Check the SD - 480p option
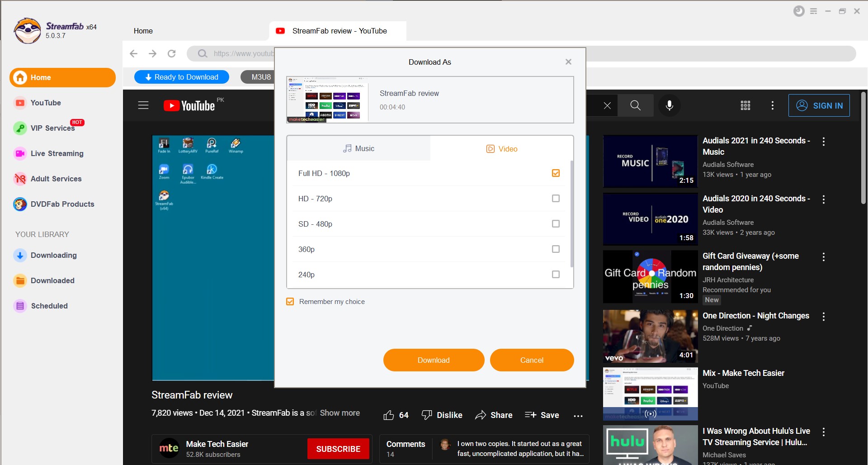This screenshot has height=465, width=868. tap(556, 223)
